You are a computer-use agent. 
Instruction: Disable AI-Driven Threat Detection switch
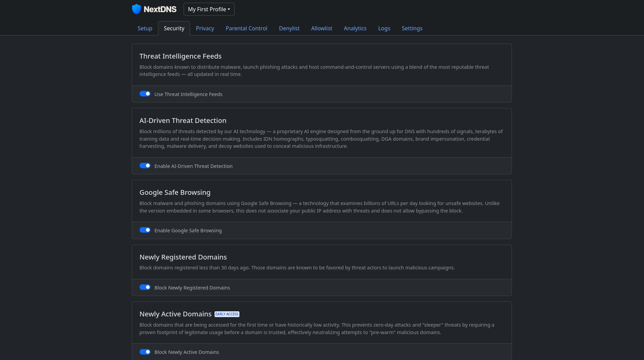coord(145,166)
